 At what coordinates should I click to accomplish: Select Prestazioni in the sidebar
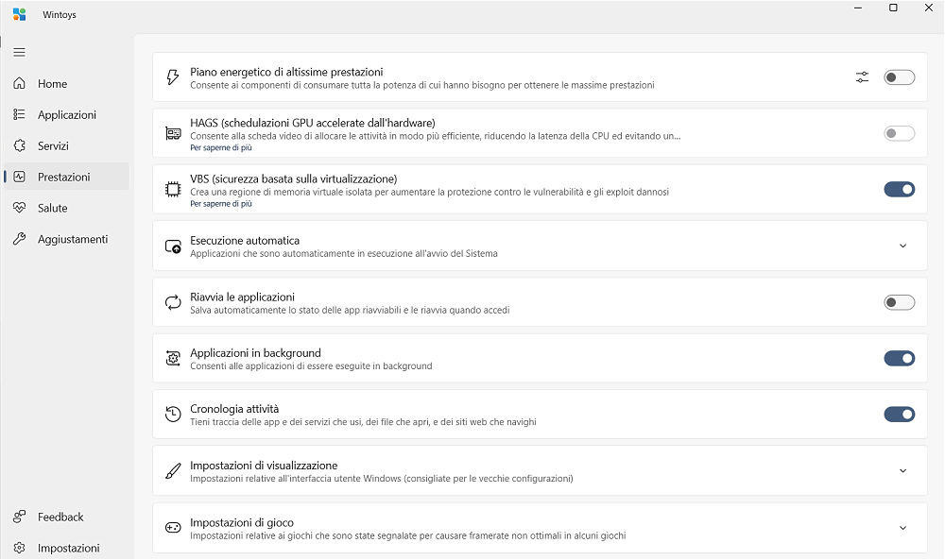(64, 177)
